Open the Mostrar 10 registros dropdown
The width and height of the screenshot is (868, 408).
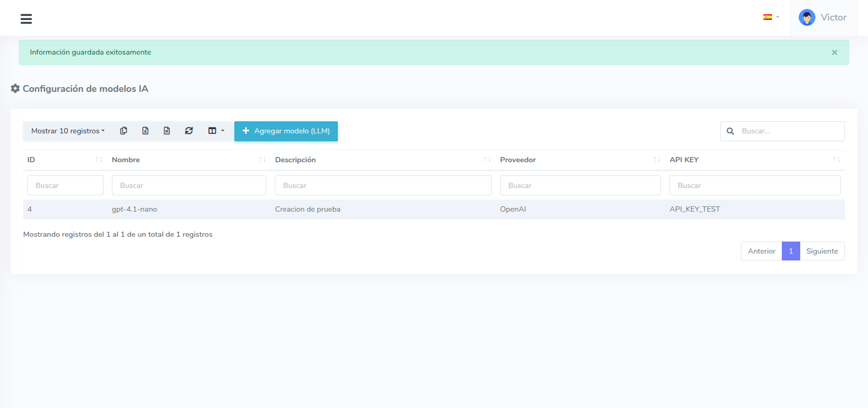click(68, 131)
